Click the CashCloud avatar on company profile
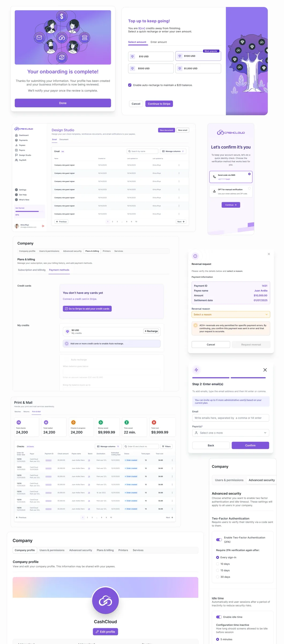 (106, 601)
